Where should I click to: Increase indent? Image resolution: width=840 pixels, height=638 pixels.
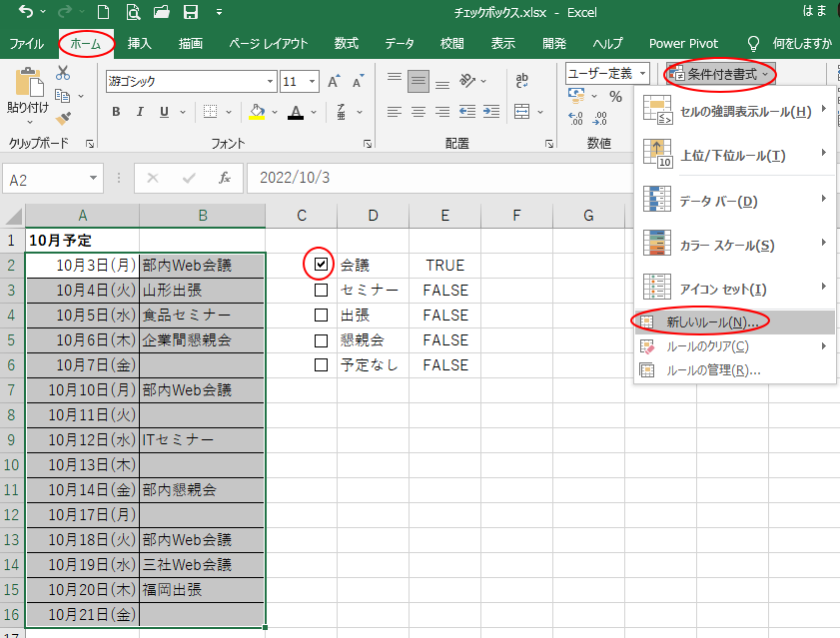tap(491, 112)
